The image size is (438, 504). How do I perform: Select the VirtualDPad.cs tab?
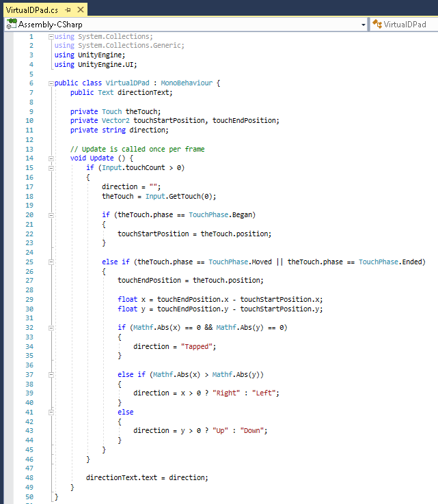(x=31, y=9)
